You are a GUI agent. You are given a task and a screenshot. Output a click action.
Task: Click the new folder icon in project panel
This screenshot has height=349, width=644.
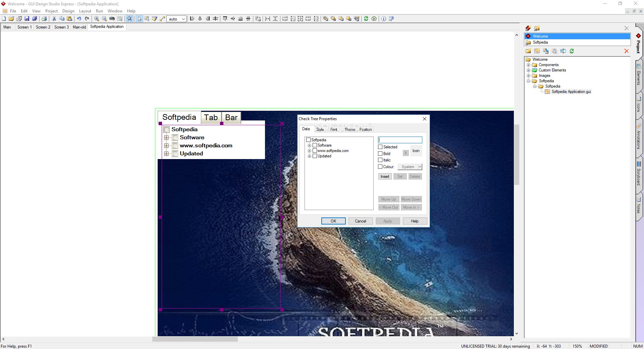528,51
